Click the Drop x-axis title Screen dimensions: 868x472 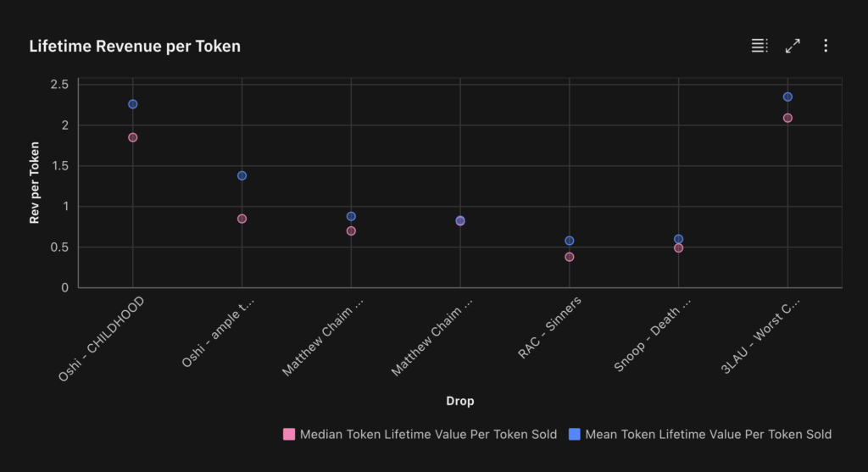pyautogui.click(x=460, y=400)
